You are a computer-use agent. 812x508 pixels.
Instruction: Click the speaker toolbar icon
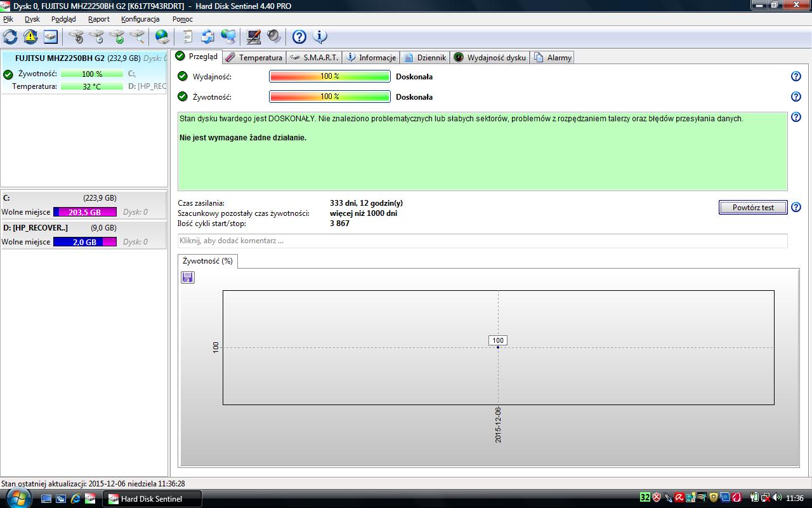pyautogui.click(x=274, y=36)
